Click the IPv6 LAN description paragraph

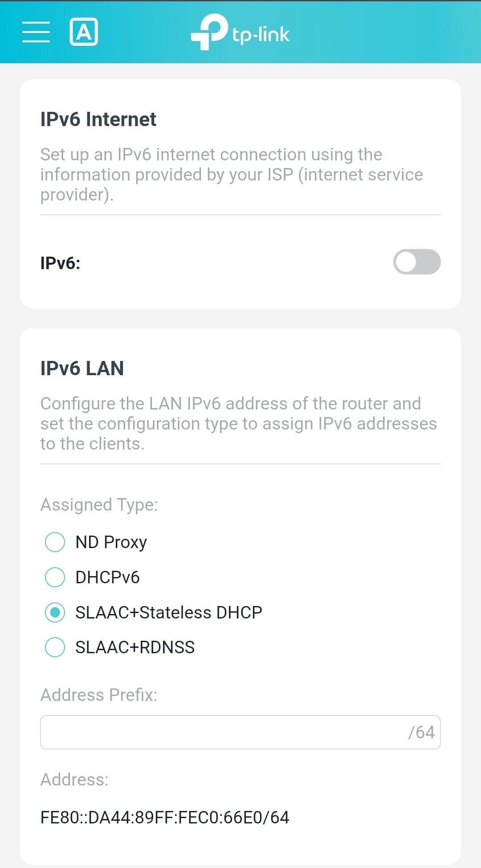click(x=238, y=424)
